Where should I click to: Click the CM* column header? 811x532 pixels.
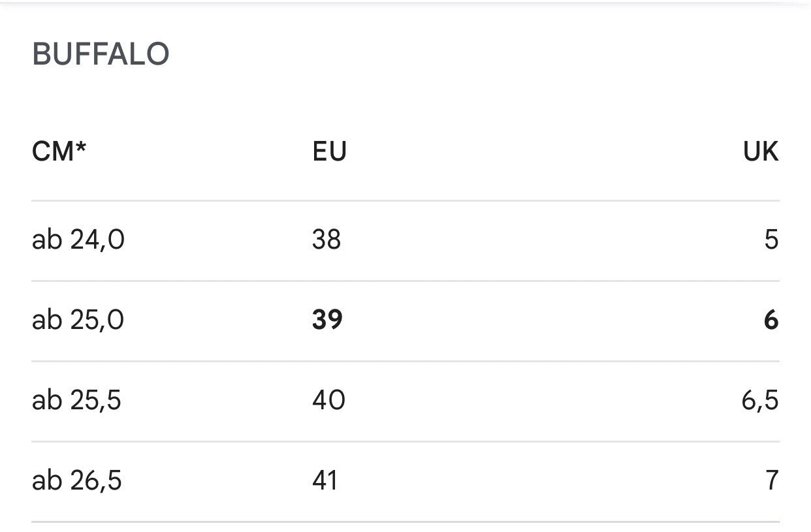tap(59, 151)
